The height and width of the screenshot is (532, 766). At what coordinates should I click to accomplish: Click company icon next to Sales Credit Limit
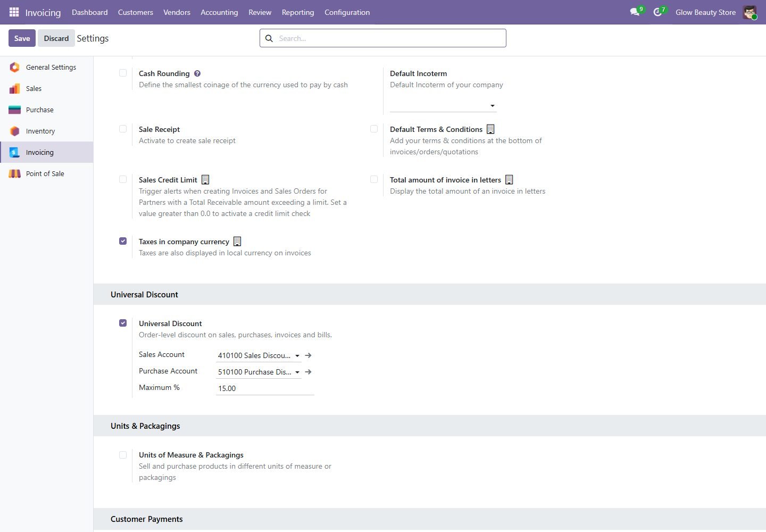(x=205, y=180)
